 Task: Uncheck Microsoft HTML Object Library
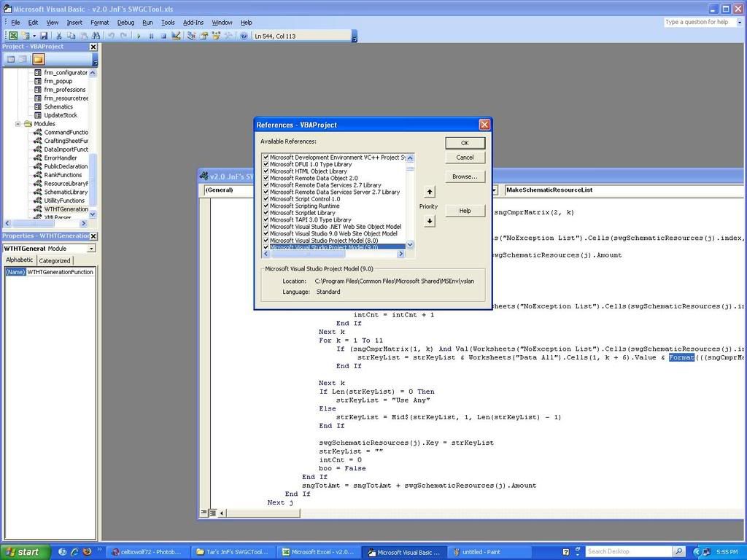pyautogui.click(x=266, y=171)
